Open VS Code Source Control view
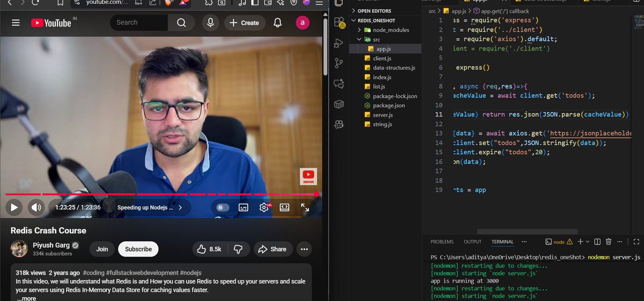Screen dimensions: 644x301 pos(339,63)
